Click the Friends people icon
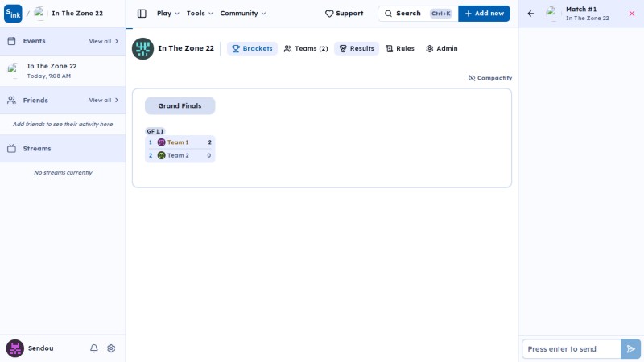Viewport: 644px width, 362px height. coord(11,100)
